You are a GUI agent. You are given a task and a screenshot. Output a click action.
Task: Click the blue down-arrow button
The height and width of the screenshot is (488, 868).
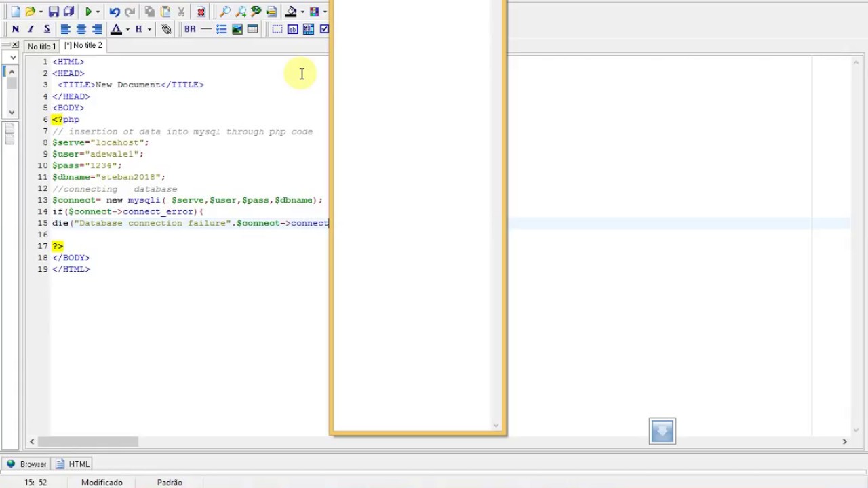(x=663, y=431)
